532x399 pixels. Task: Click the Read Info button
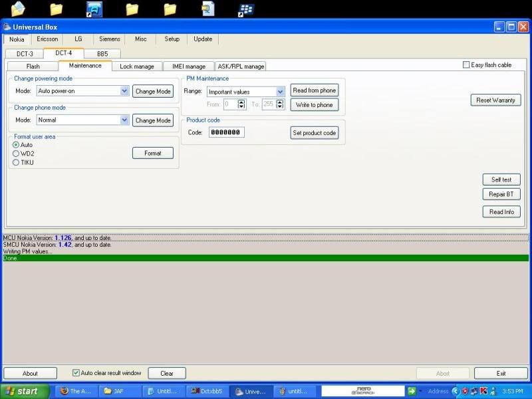(x=501, y=211)
